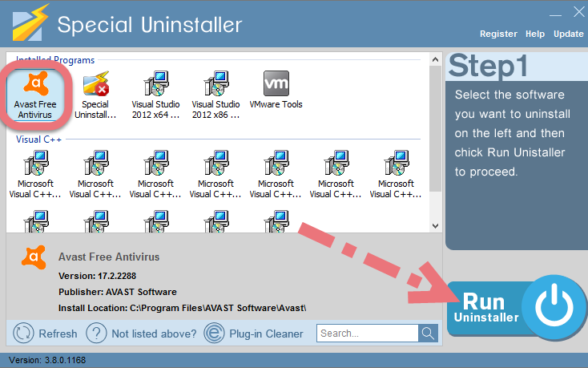
Task: Select Visual Studio 2012 x64 program entry
Action: [155, 95]
